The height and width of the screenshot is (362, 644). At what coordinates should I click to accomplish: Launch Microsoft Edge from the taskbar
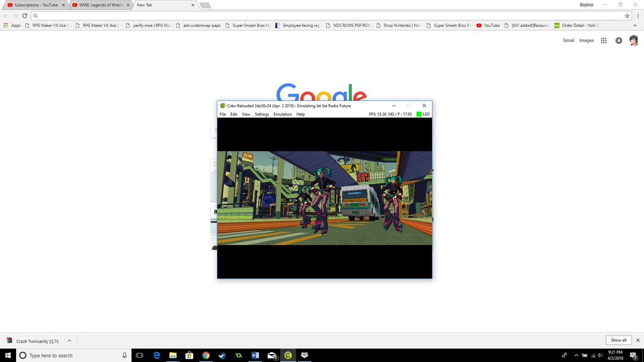click(157, 355)
